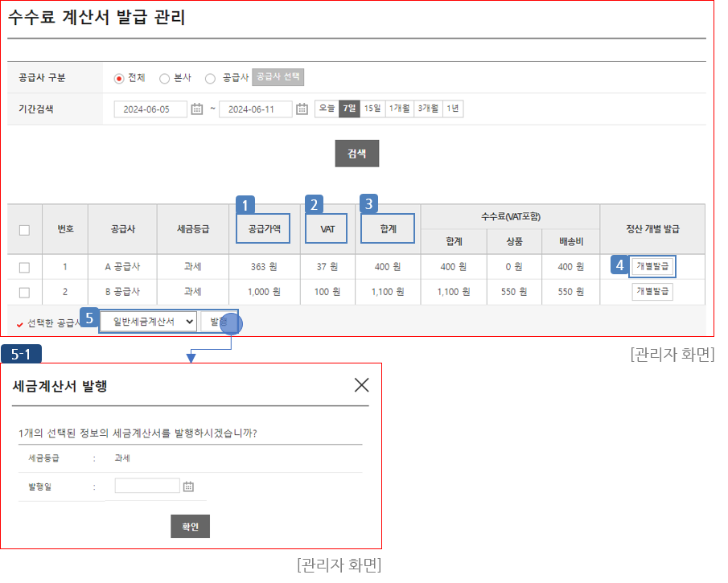
Task: Open calendar picker for start date 2024-06-05
Action: tap(197, 109)
